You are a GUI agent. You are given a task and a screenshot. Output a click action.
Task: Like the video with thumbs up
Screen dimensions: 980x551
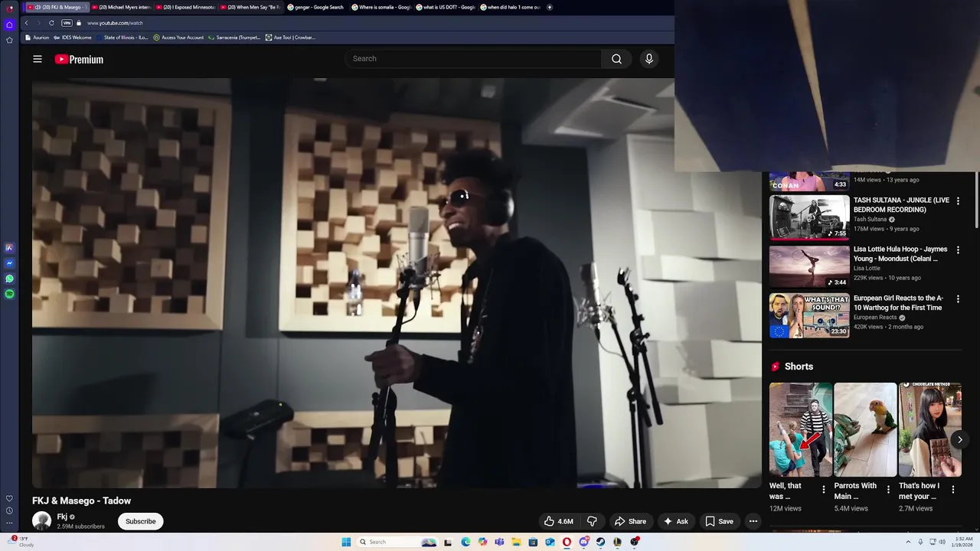(x=559, y=521)
